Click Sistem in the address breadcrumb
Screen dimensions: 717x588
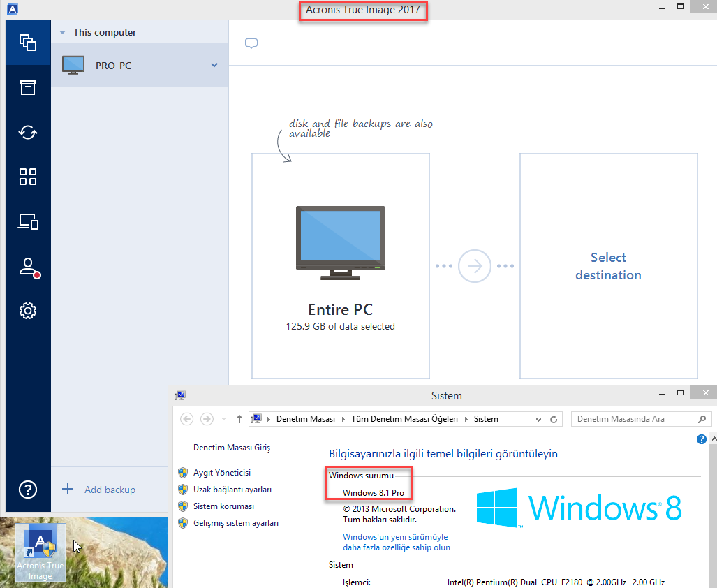pos(486,419)
